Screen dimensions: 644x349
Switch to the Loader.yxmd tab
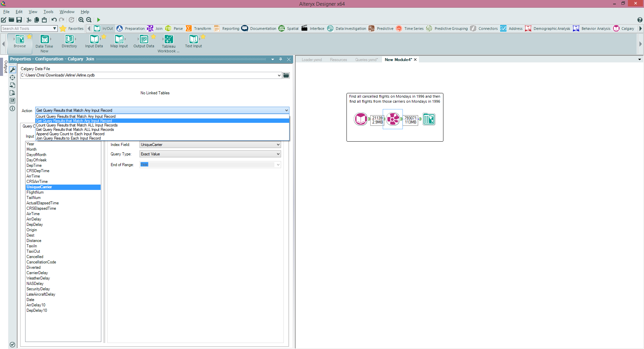312,60
